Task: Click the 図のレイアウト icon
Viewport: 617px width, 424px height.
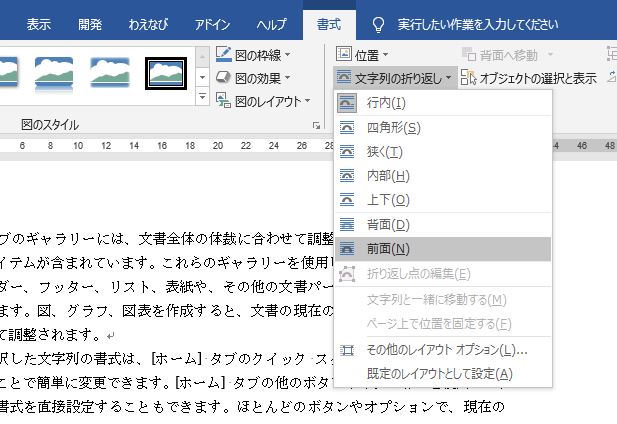Action: pos(224,101)
